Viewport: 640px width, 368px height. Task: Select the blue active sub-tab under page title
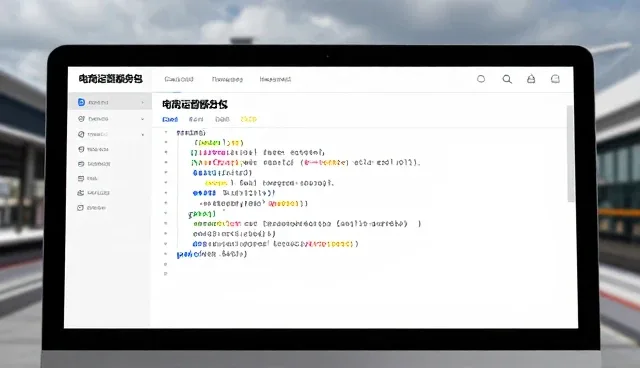pos(170,119)
